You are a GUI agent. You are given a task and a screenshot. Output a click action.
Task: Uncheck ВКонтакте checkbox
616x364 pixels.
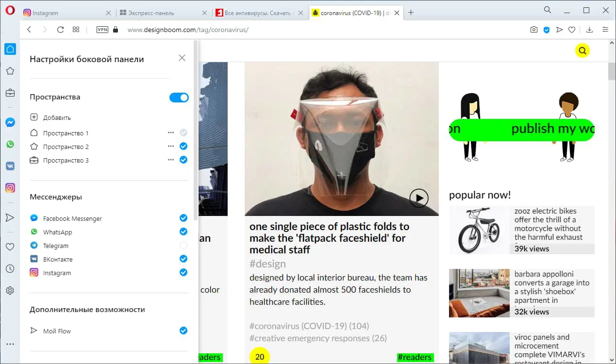[x=183, y=259]
